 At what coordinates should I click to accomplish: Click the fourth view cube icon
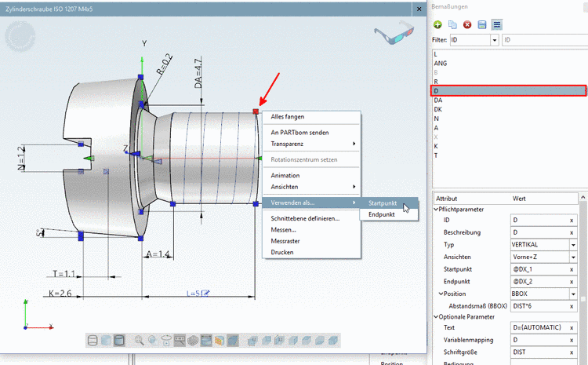293,341
